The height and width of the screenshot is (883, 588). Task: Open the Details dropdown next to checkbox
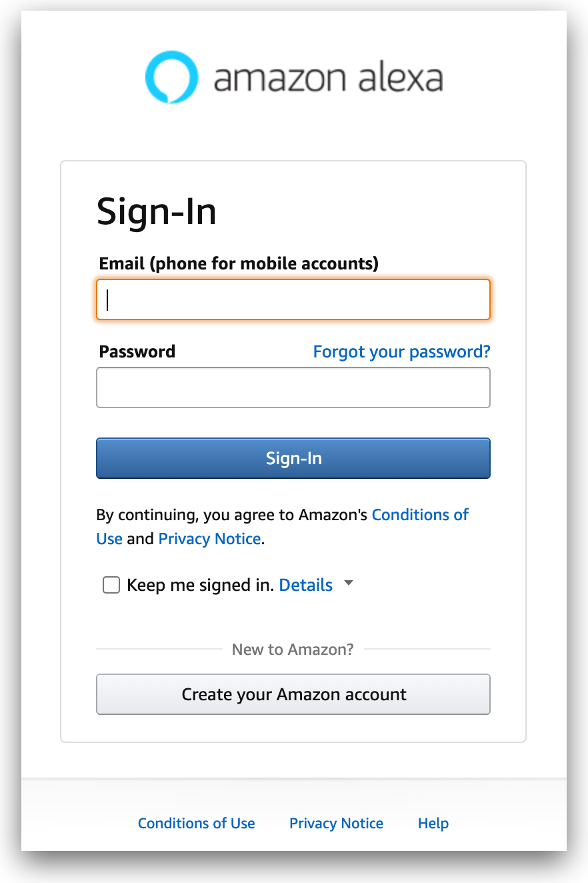[x=349, y=583]
